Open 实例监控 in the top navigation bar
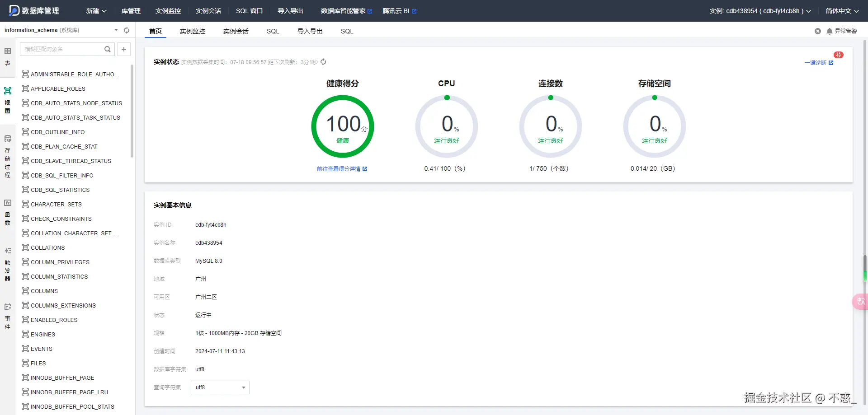The image size is (868, 415). point(168,11)
